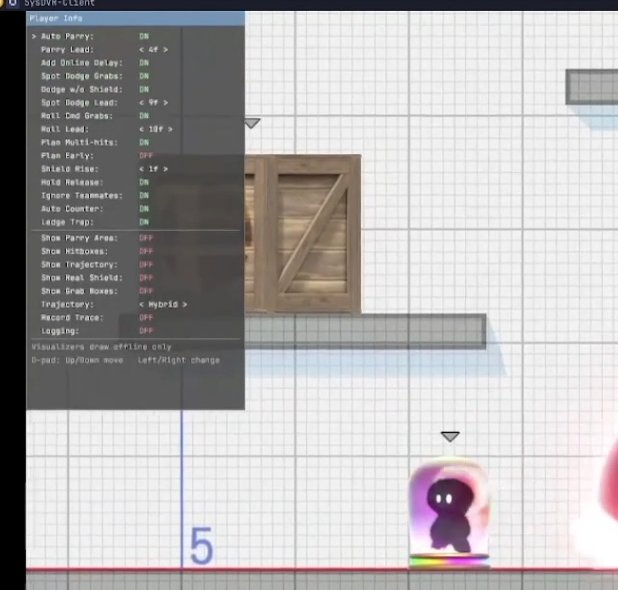618x590 pixels.
Task: Enable Show Parry Area visualizer
Action: point(145,238)
